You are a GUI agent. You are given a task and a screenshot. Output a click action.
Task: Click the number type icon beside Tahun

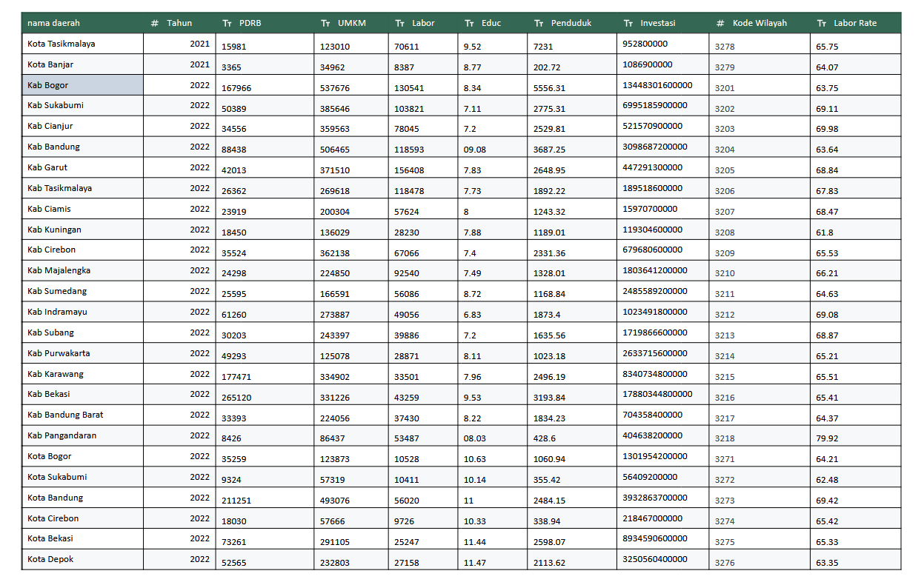click(x=154, y=23)
